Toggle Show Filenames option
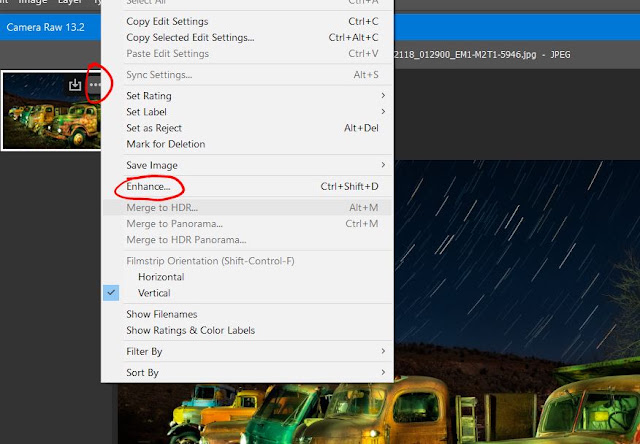This screenshot has width=640, height=444. [x=247, y=314]
